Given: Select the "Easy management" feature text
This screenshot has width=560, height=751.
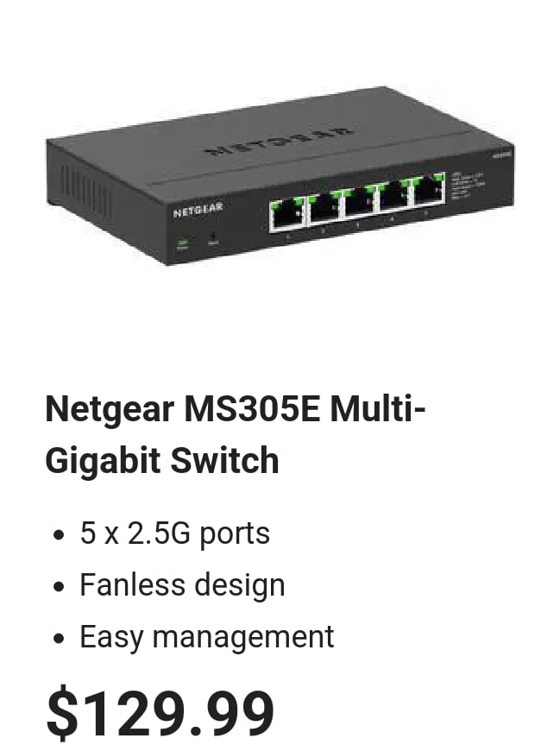Looking at the screenshot, I should click(x=207, y=636).
